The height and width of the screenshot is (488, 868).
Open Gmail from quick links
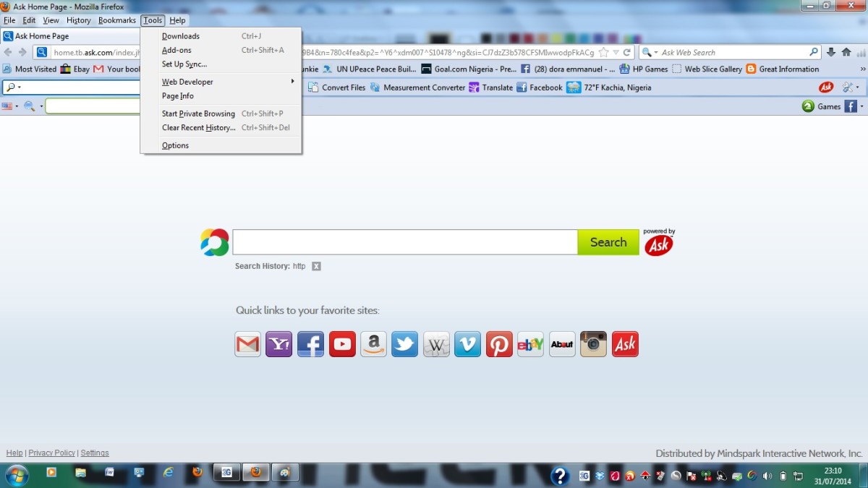(x=247, y=344)
